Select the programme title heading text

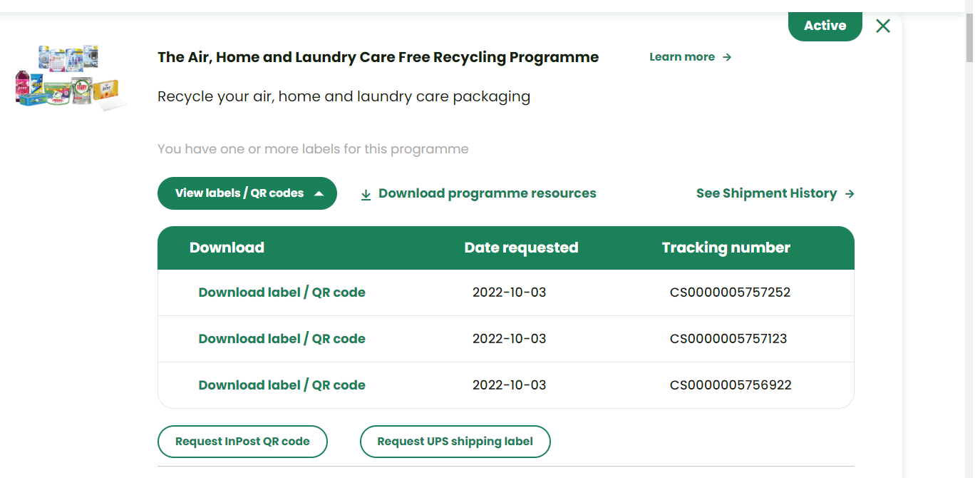pyautogui.click(x=378, y=57)
